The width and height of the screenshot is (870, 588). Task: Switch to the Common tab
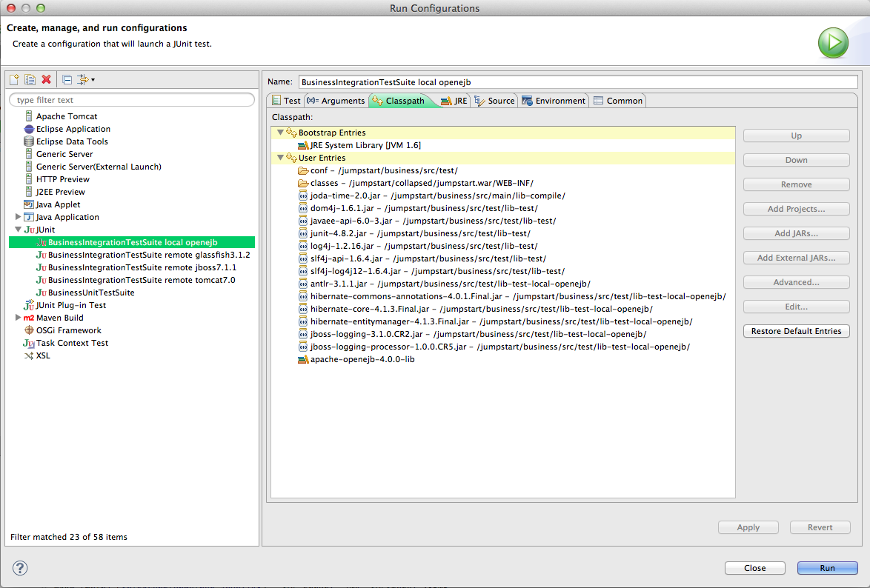(x=617, y=101)
